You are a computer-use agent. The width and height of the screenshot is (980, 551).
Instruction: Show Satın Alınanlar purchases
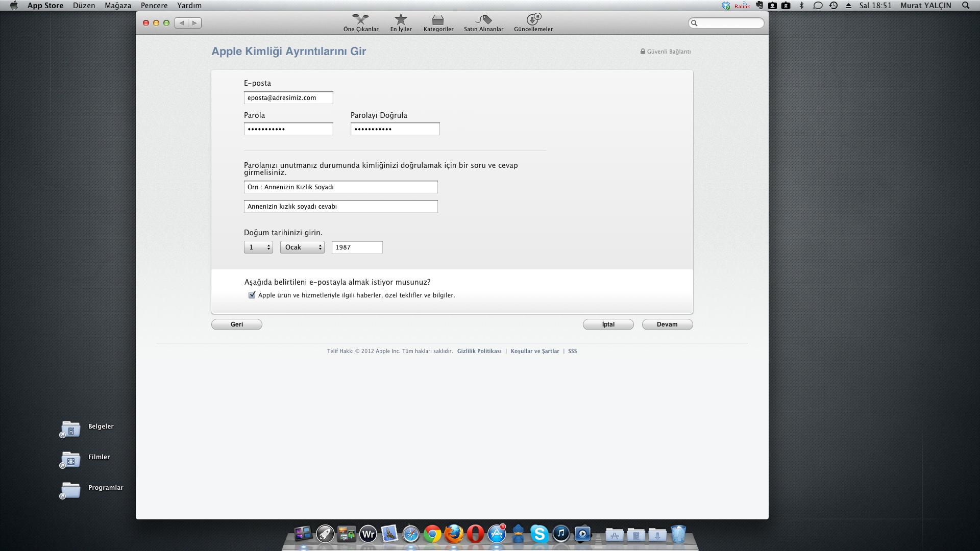click(483, 23)
